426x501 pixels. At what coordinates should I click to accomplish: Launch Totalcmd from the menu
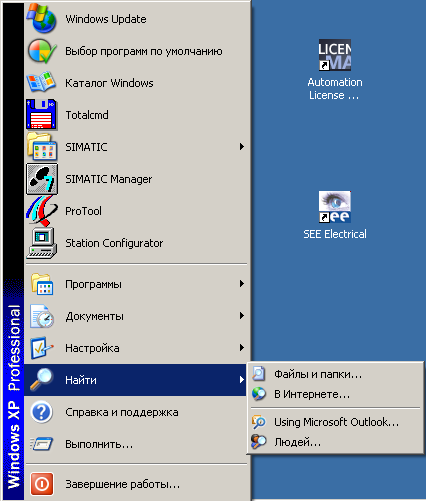pos(136,115)
